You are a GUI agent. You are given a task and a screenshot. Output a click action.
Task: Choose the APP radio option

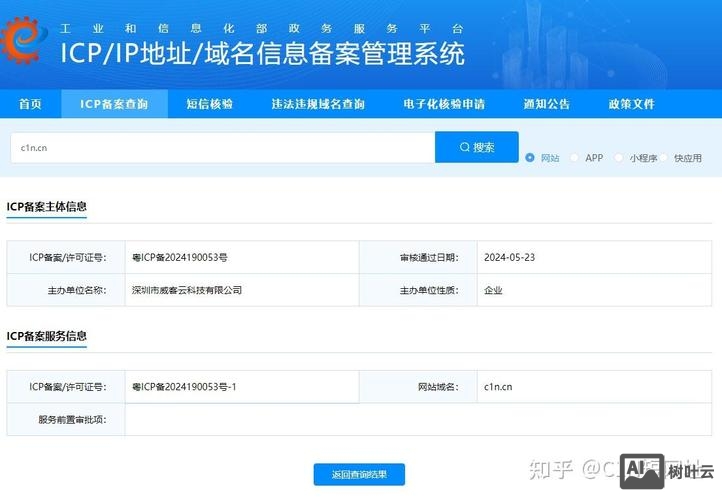pos(574,158)
